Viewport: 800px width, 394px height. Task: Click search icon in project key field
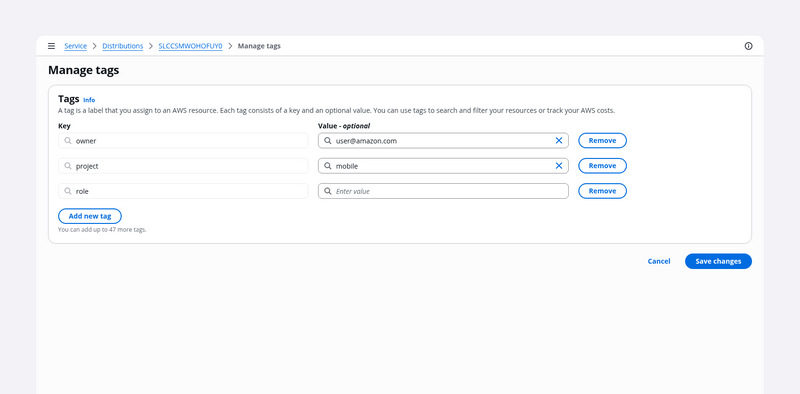pyautogui.click(x=68, y=166)
